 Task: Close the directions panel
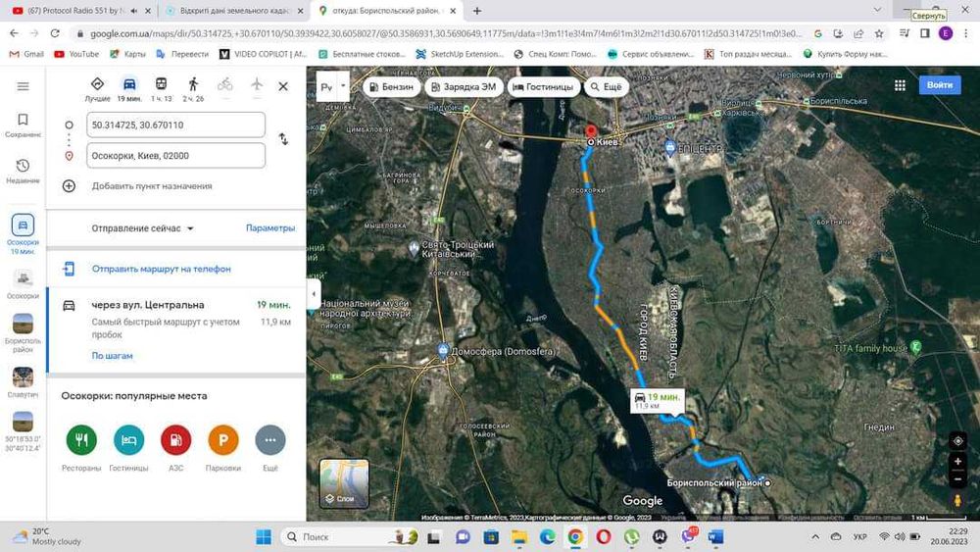[283, 86]
